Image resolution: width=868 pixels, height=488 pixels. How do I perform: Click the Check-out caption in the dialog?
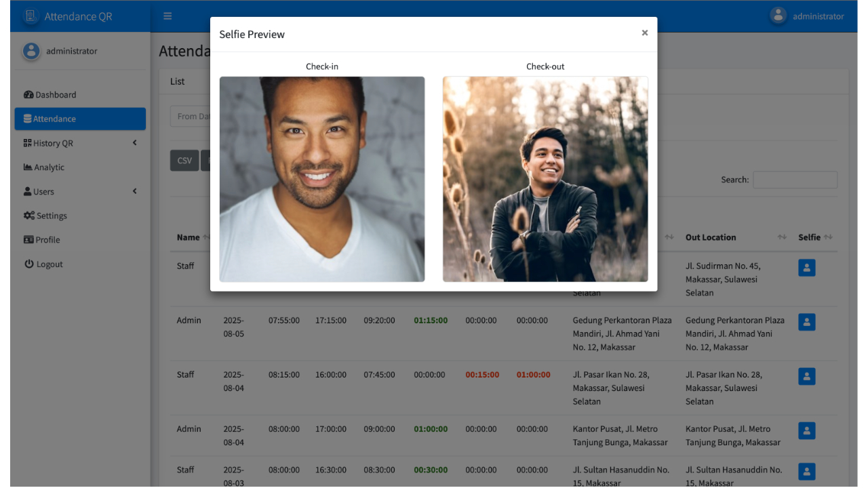pos(545,66)
